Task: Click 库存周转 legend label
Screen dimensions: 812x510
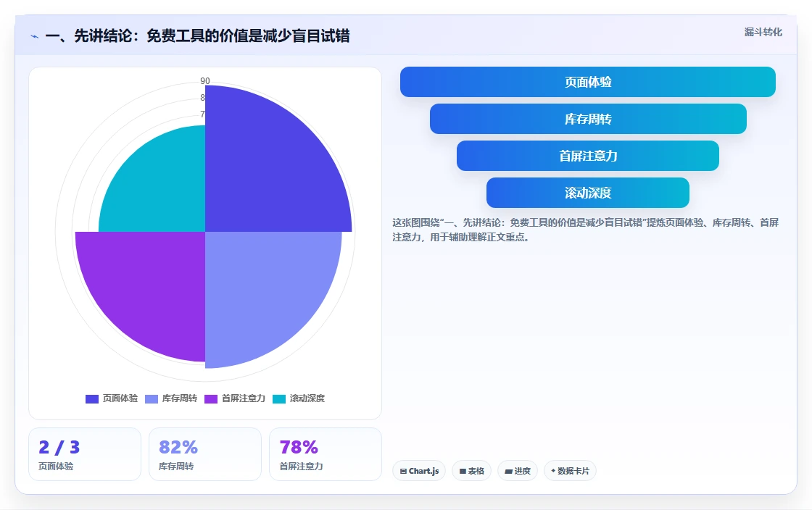Action: 180,398
